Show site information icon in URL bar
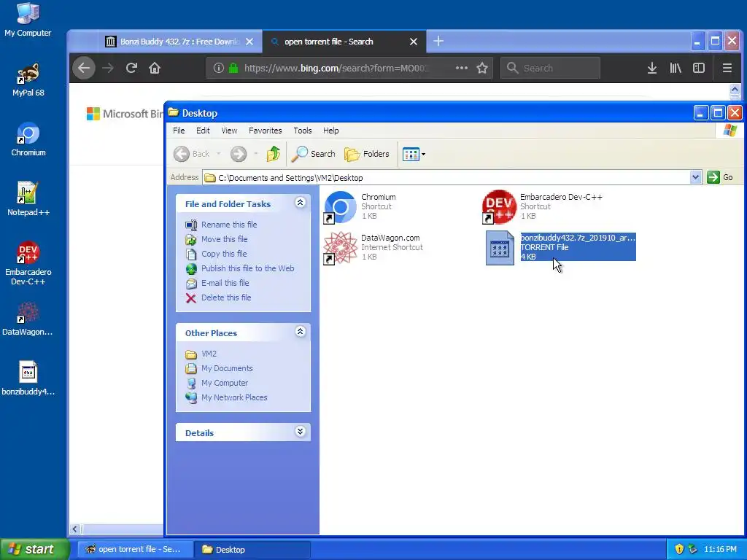747x560 pixels. 218,68
